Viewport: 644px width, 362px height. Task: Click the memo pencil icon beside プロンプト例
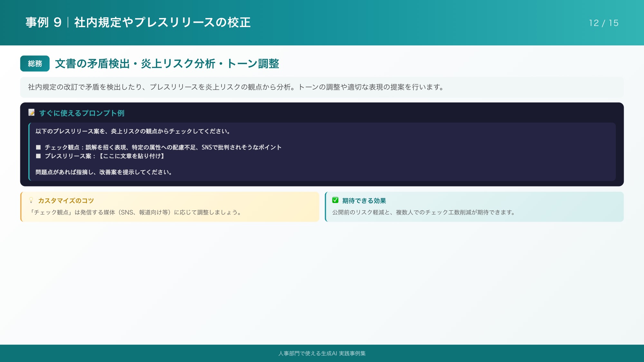[x=32, y=112]
